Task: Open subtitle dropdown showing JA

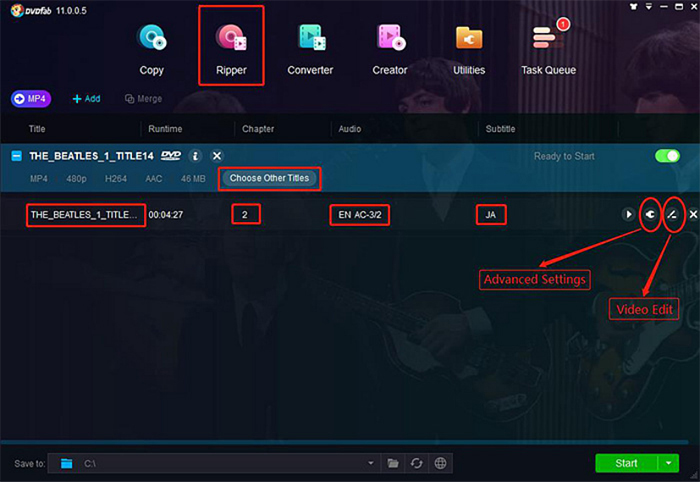Action: point(491,215)
